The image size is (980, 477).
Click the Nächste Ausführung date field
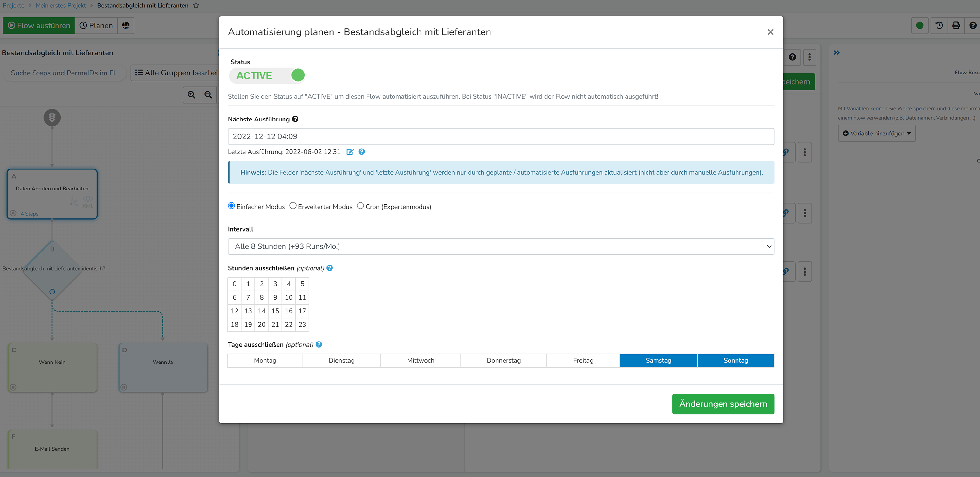501,136
